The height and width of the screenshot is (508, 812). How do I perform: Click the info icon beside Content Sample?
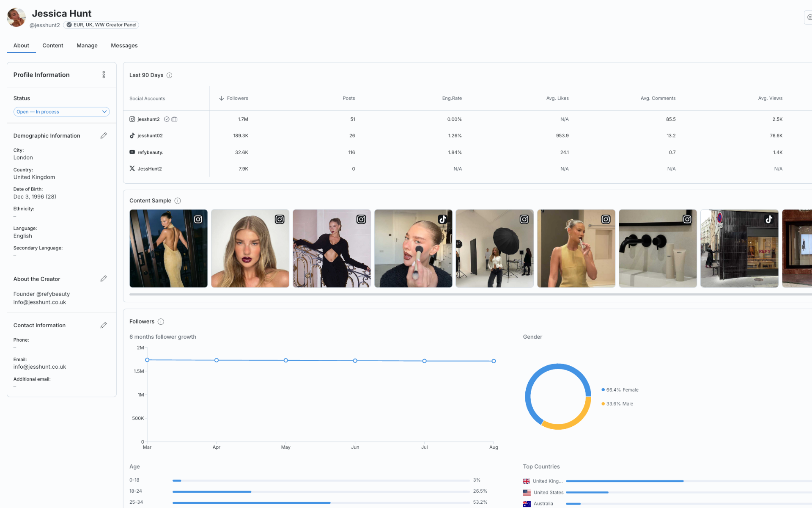(x=178, y=201)
